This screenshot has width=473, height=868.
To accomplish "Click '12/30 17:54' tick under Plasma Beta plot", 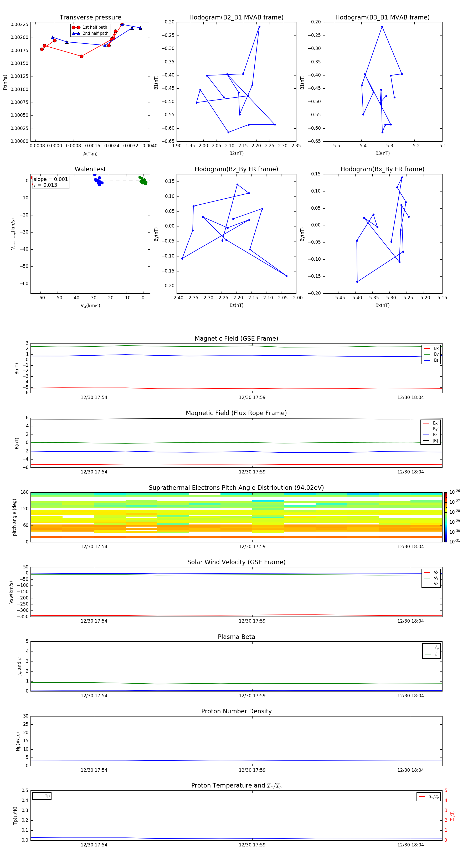I will 94,695.
